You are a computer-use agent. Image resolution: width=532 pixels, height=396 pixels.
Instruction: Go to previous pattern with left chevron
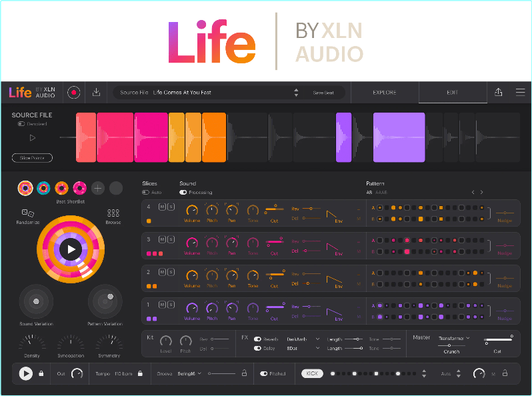[473, 193]
